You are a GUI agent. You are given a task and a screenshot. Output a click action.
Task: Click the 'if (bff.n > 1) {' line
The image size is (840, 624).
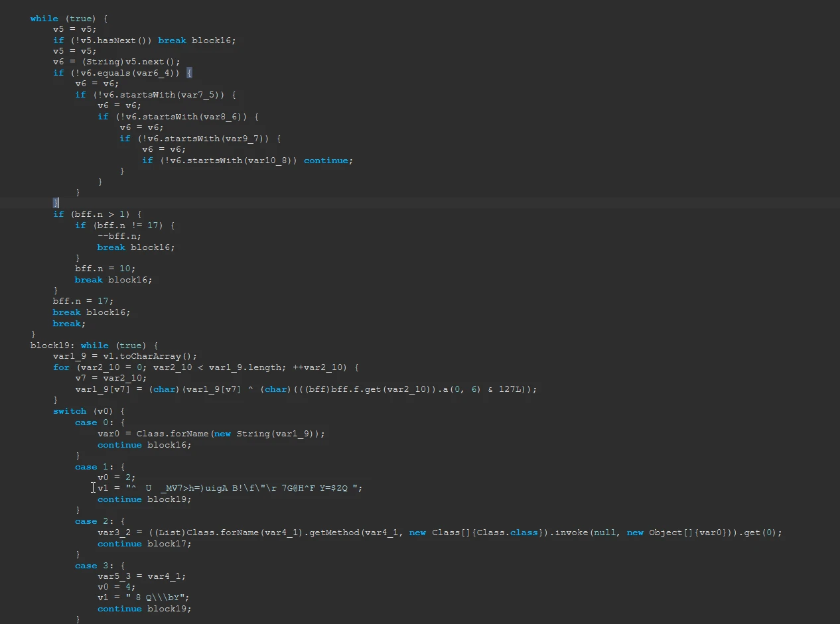98,214
